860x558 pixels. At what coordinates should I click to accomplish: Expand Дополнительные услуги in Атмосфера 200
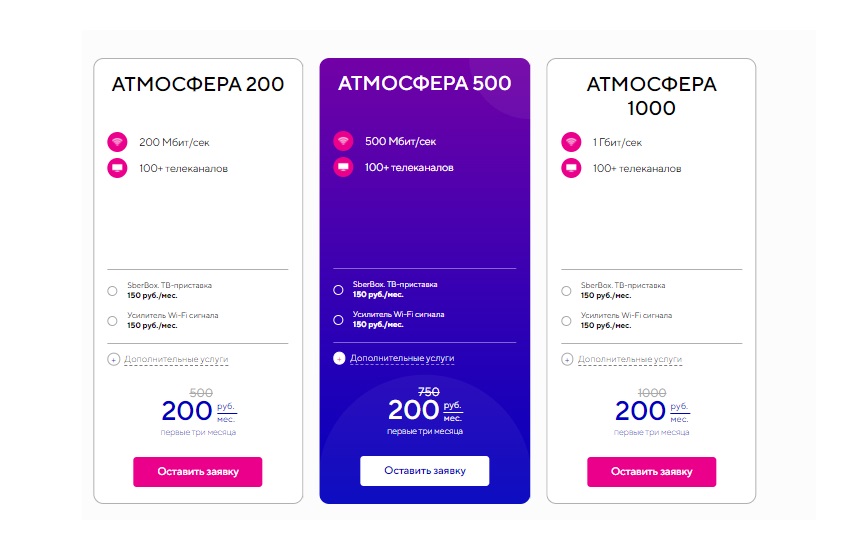(x=176, y=359)
